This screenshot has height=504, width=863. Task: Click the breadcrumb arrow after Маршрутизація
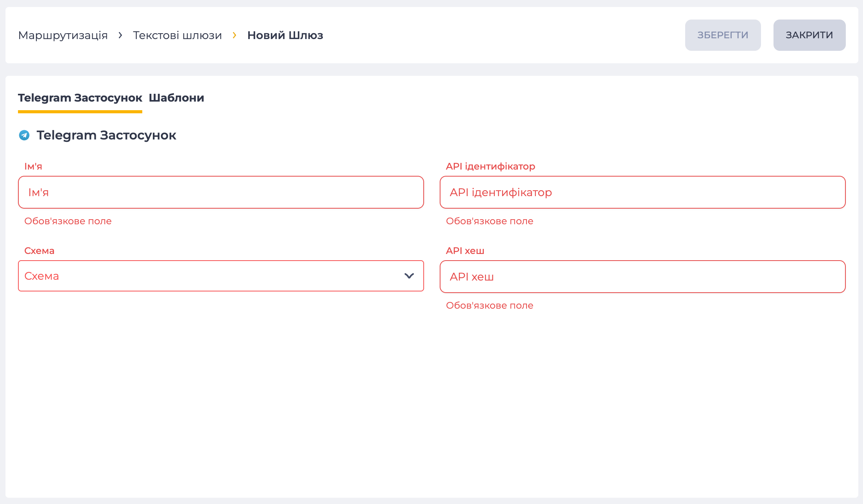click(120, 35)
